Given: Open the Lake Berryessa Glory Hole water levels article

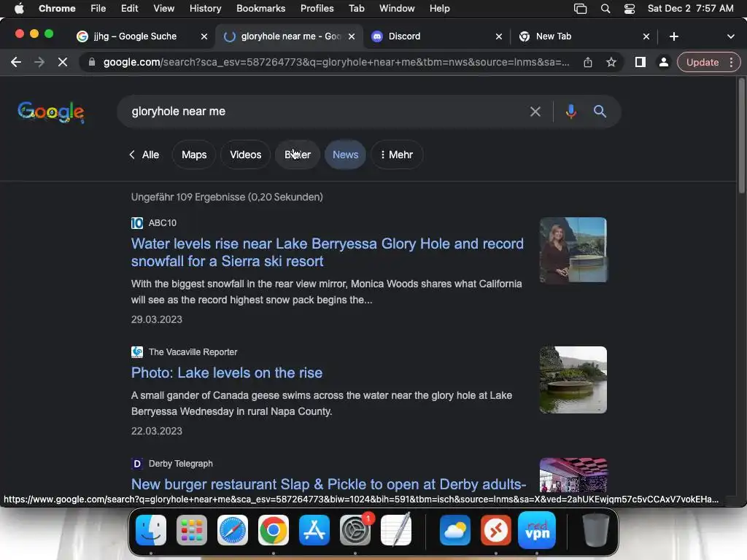Looking at the screenshot, I should coord(328,252).
